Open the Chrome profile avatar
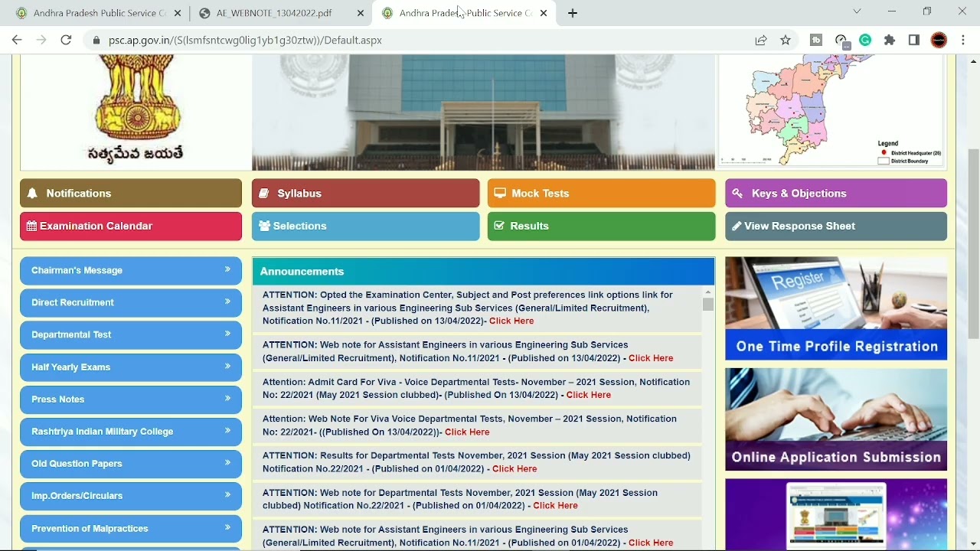Screen dimensions: 980x551 [939, 40]
